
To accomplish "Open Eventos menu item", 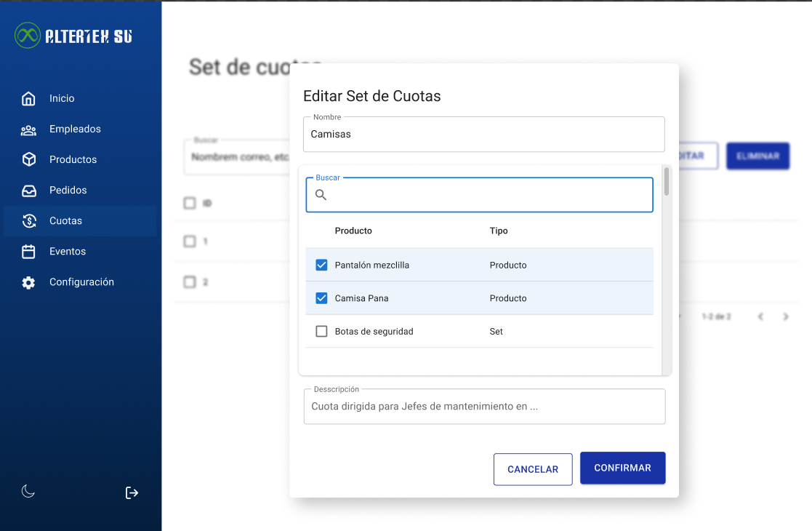I will [80, 251].
